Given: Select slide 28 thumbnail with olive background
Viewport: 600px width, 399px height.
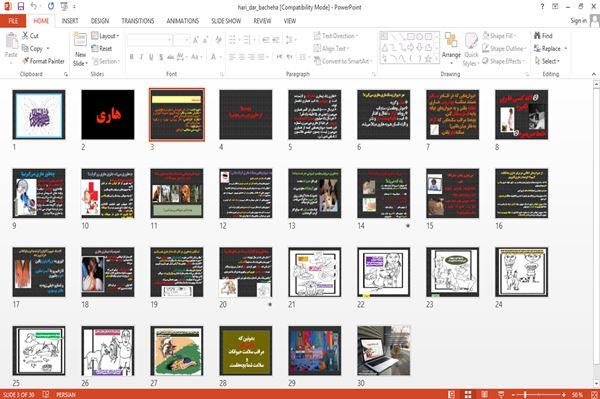Looking at the screenshot, I should coord(246,351).
